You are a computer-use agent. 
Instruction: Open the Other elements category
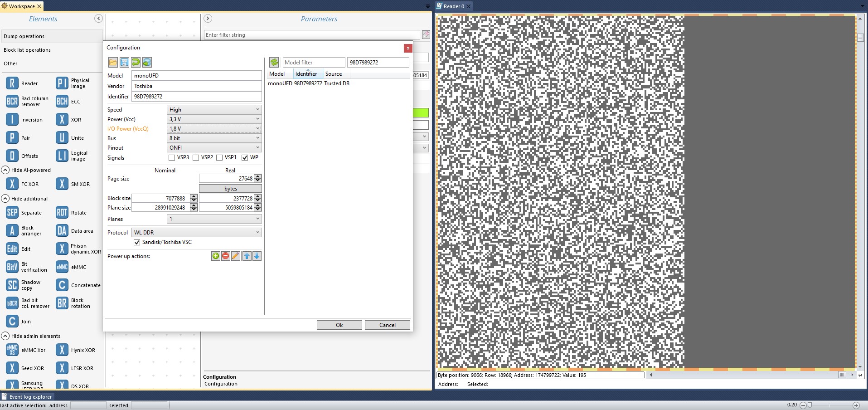52,63
